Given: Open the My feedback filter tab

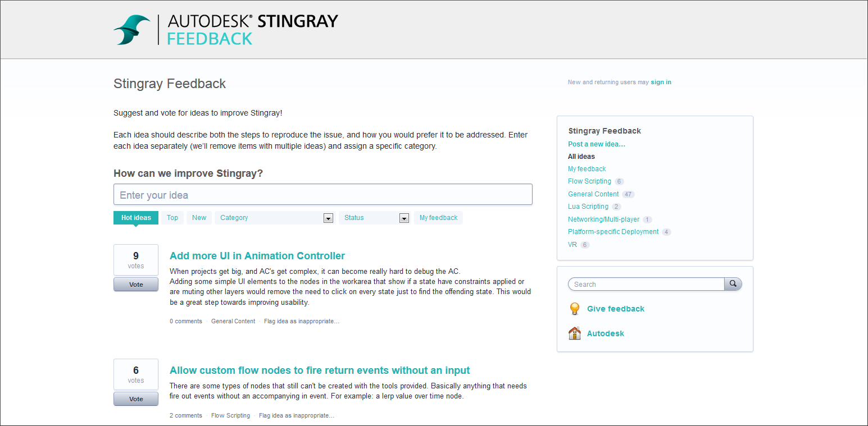Looking at the screenshot, I should coord(438,218).
